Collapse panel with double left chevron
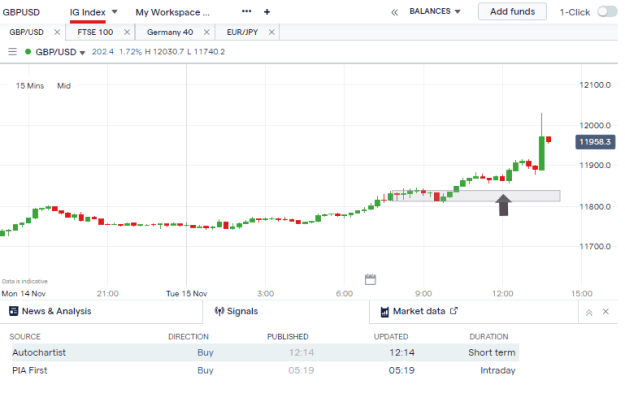625x393 pixels. tap(394, 12)
